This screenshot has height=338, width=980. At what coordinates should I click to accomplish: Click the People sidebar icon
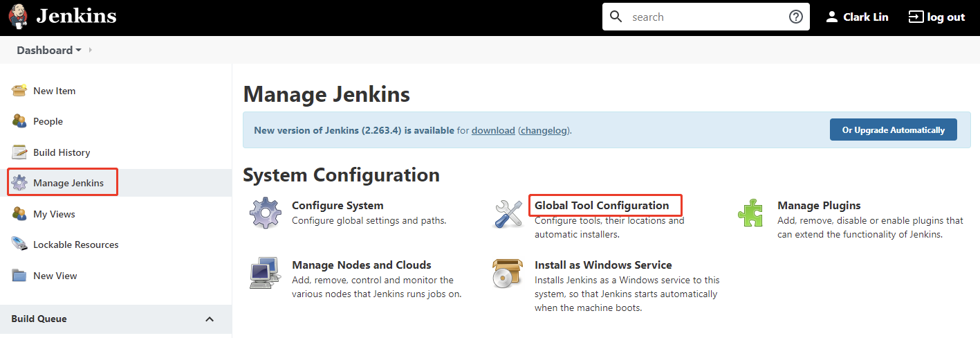[x=19, y=121]
